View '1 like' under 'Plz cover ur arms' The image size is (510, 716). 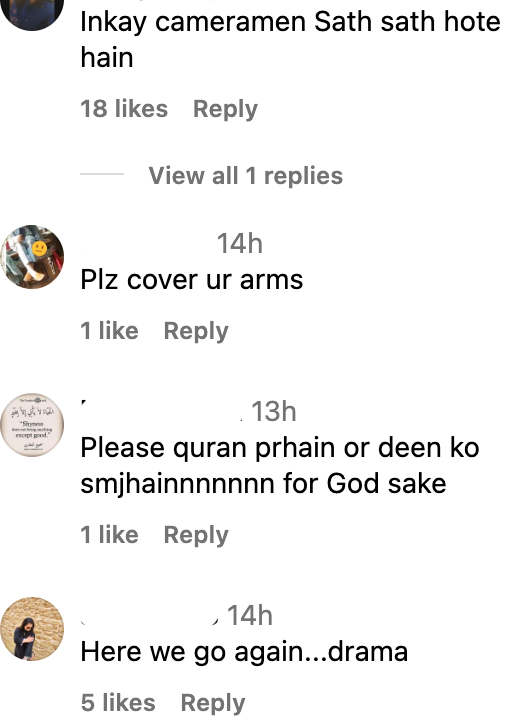pos(110,331)
